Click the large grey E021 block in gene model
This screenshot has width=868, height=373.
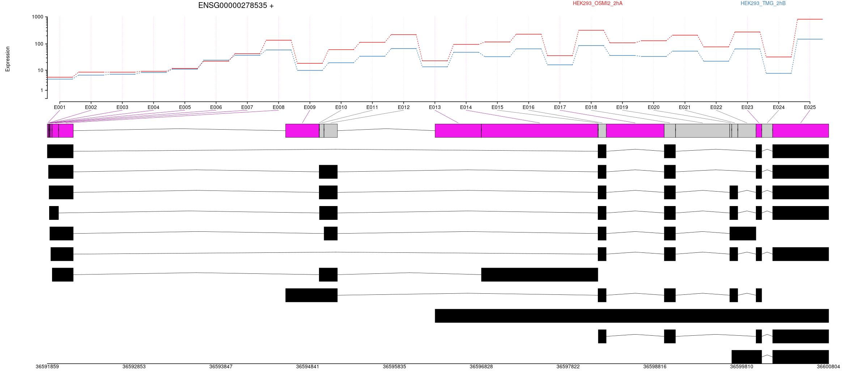coord(702,131)
